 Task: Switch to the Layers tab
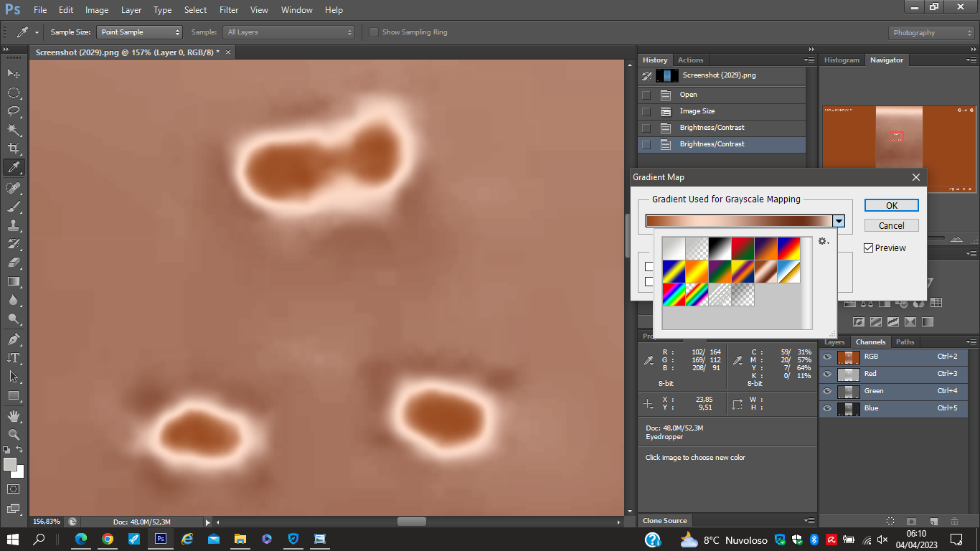pyautogui.click(x=834, y=342)
